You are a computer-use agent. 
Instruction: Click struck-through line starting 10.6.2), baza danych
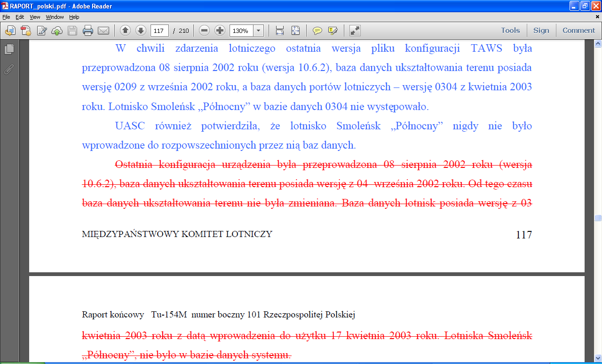click(x=307, y=184)
